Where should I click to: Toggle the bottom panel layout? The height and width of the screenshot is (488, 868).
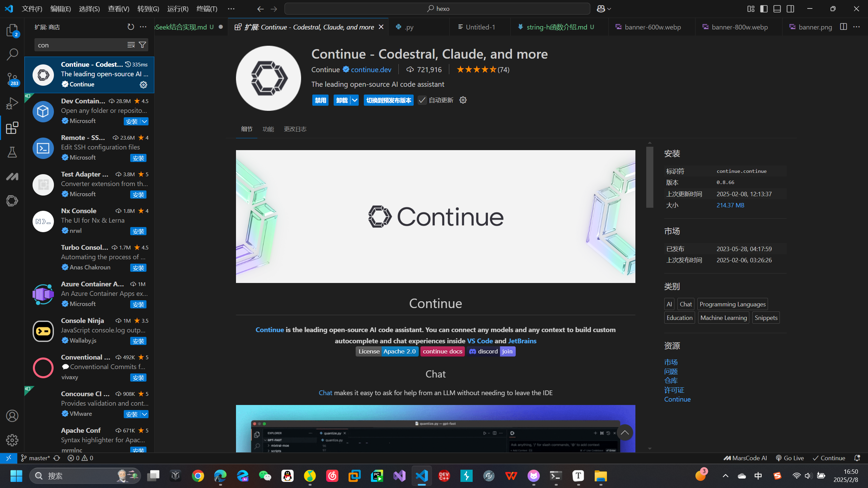click(x=777, y=9)
